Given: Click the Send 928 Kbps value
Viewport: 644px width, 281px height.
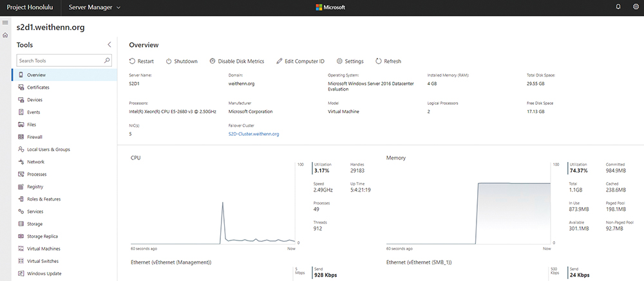Looking at the screenshot, I should pyautogui.click(x=326, y=275).
